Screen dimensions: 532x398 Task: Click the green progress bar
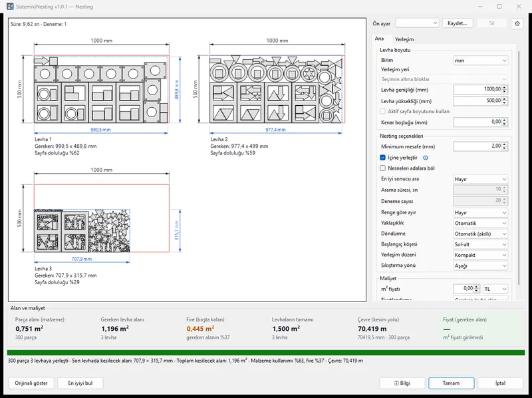(x=266, y=353)
